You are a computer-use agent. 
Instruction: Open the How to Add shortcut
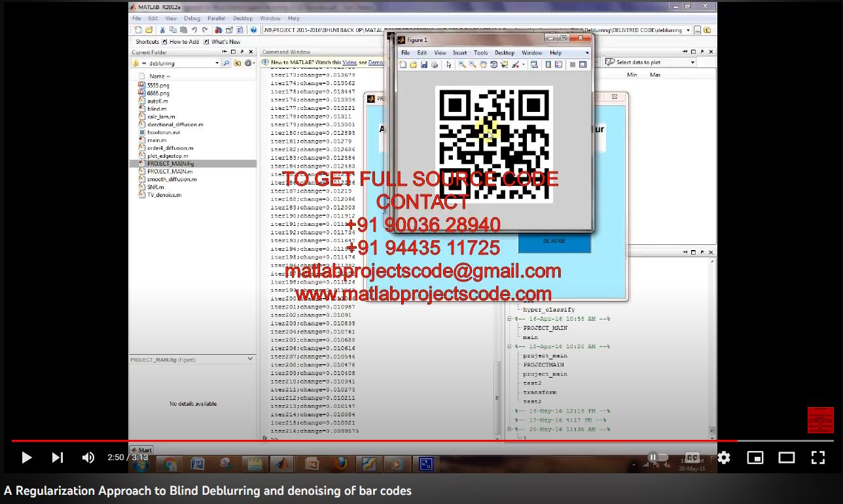click(181, 42)
